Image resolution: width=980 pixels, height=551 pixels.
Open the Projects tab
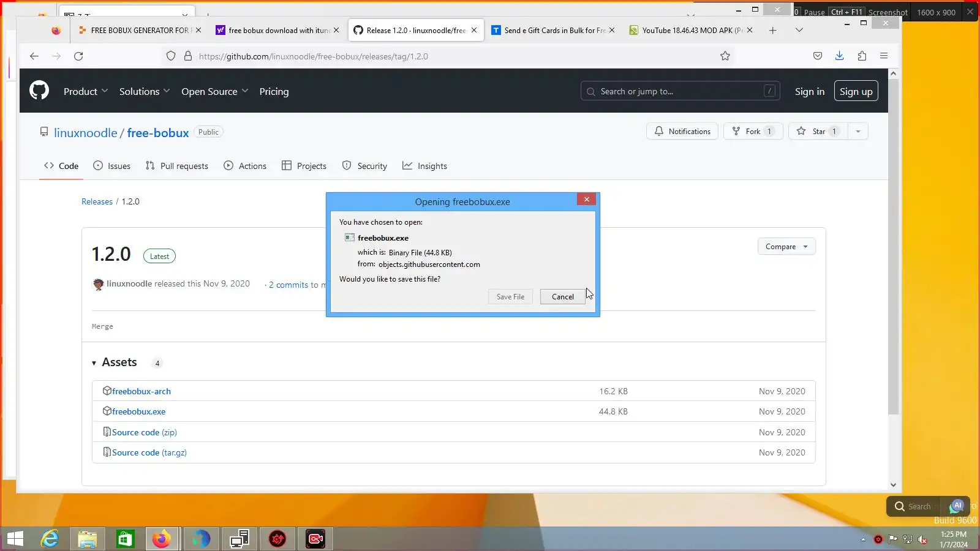coord(304,166)
